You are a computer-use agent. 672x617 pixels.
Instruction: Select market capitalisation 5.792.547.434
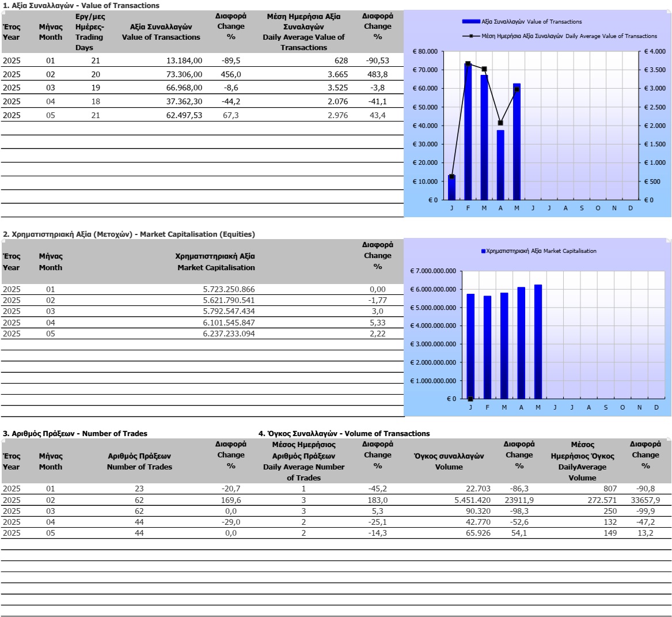(229, 311)
